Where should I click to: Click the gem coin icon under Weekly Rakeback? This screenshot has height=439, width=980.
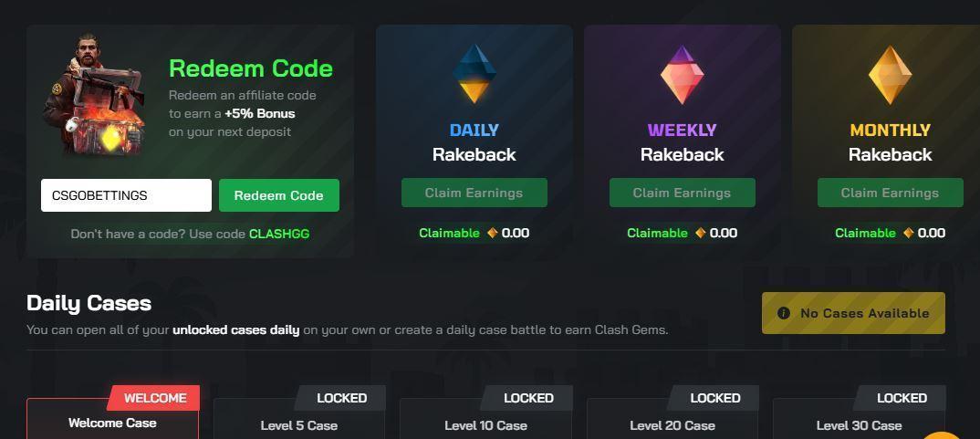coord(701,233)
